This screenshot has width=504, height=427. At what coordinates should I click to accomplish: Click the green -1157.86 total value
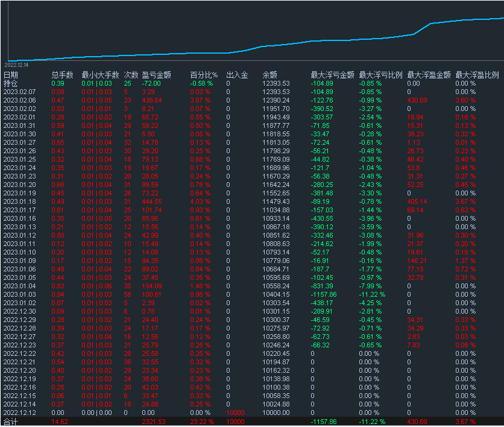tap(324, 422)
